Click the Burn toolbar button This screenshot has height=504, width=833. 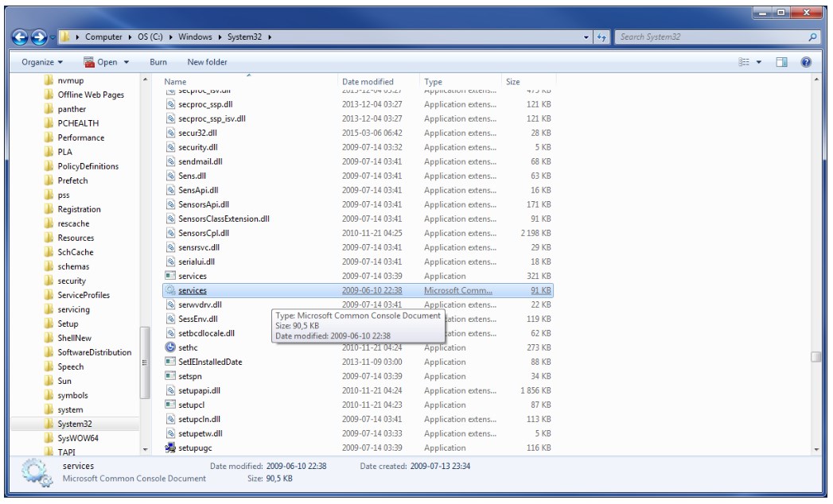pyautogui.click(x=158, y=62)
